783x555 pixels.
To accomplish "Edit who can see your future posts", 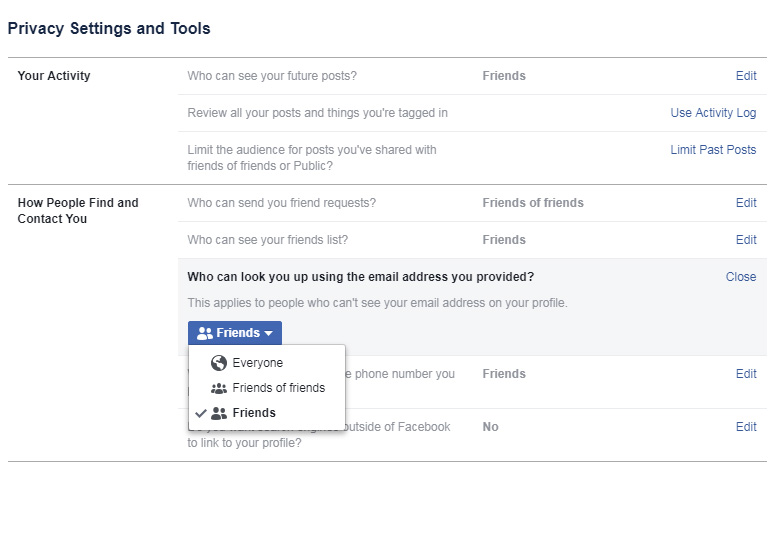I will [746, 76].
